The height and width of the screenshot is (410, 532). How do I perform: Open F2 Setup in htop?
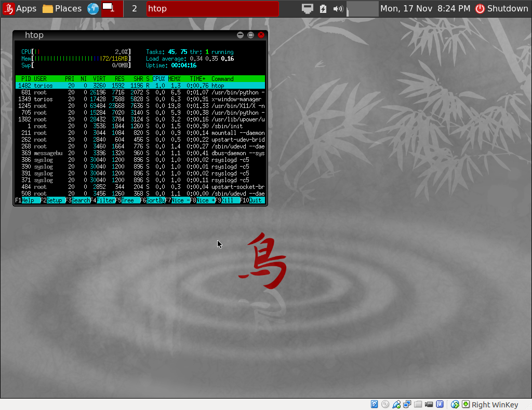(x=52, y=200)
